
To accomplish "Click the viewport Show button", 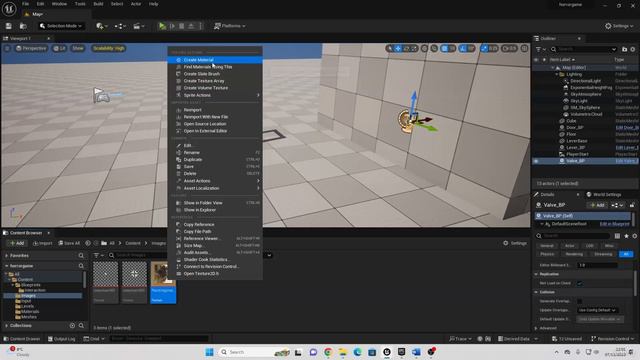I will click(x=78, y=48).
